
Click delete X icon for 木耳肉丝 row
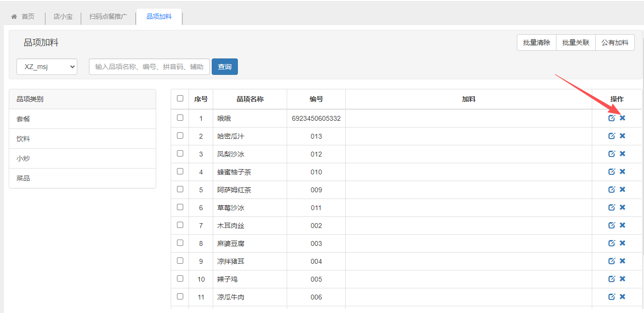[x=622, y=226]
